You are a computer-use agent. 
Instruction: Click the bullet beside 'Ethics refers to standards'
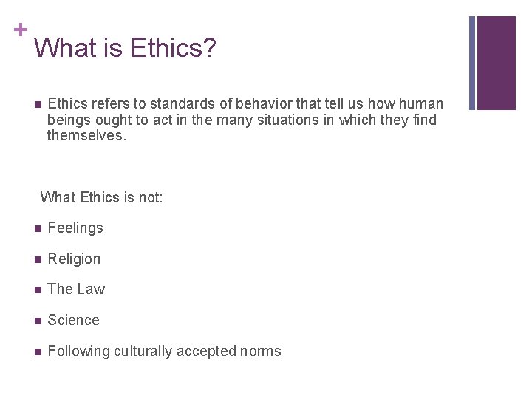[37, 104]
